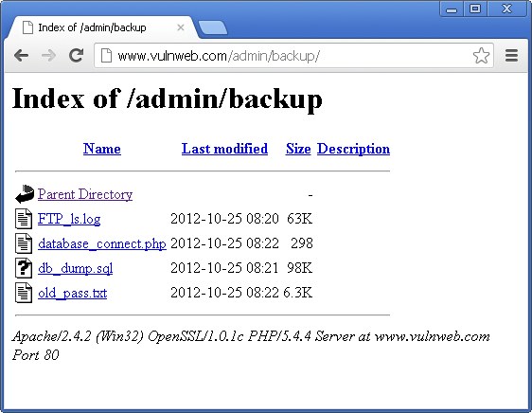Click the FTP_ls.log file icon
The height and width of the screenshot is (413, 532).
24,219
